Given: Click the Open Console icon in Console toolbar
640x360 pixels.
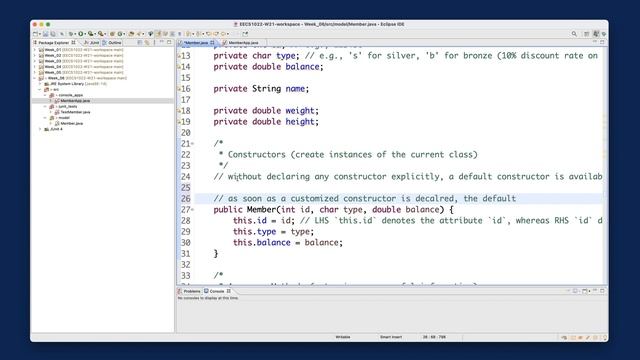Looking at the screenshot, I should click(x=584, y=291).
